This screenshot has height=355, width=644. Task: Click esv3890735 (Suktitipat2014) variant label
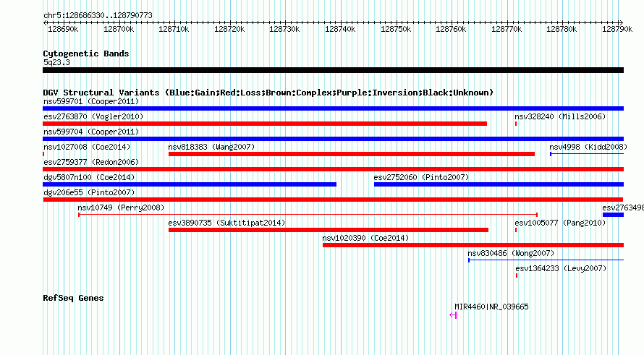tap(226, 223)
